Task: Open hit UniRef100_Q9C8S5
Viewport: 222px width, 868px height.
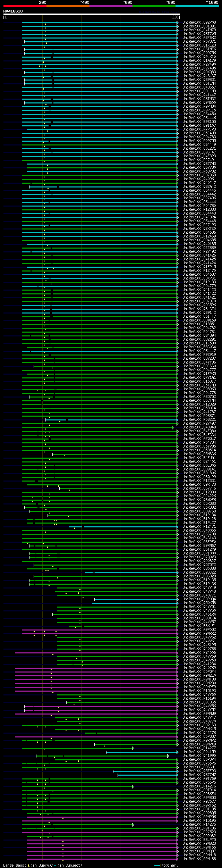Action: pos(199,702)
